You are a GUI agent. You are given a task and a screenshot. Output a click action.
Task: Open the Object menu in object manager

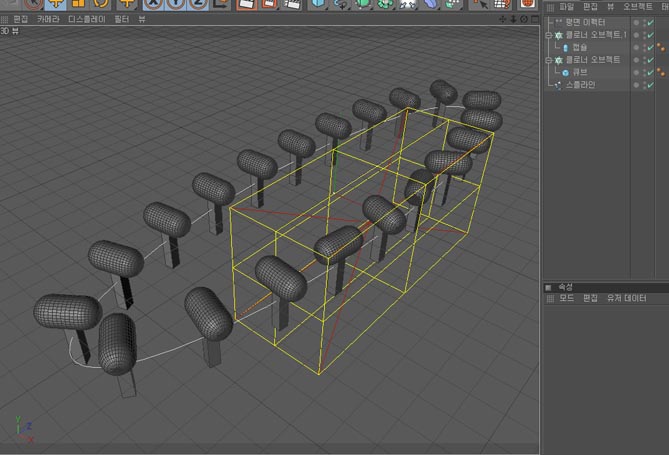[x=637, y=7]
